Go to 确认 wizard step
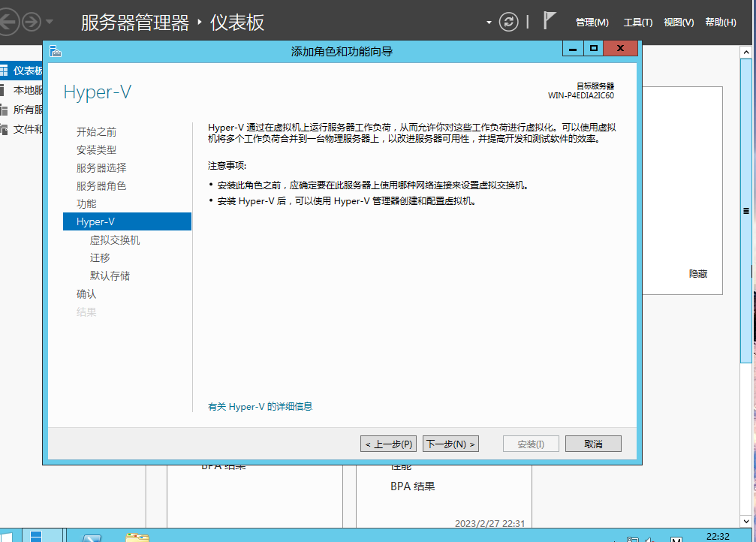This screenshot has width=756, height=542. [86, 294]
